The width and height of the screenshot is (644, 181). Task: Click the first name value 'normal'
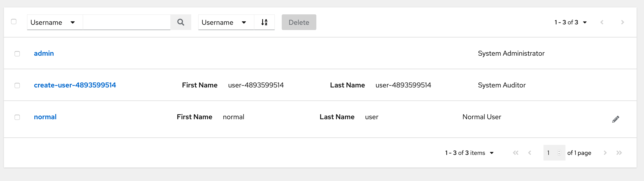(233, 117)
